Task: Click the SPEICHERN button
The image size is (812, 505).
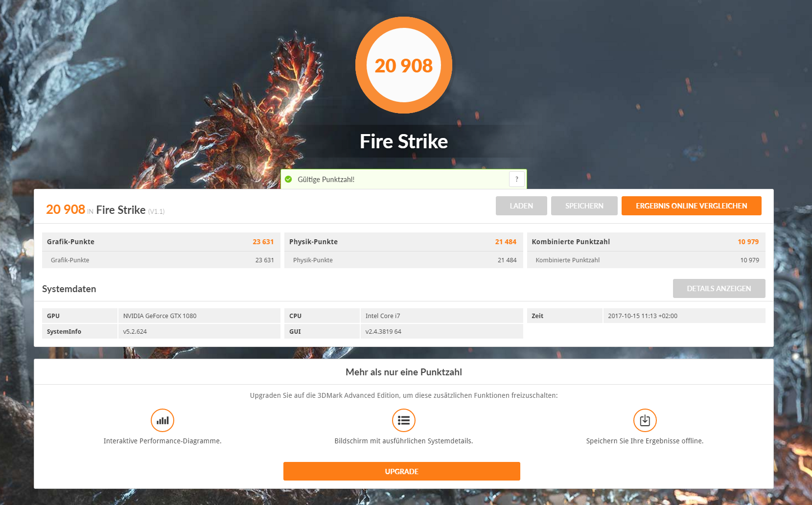Action: tap(584, 206)
